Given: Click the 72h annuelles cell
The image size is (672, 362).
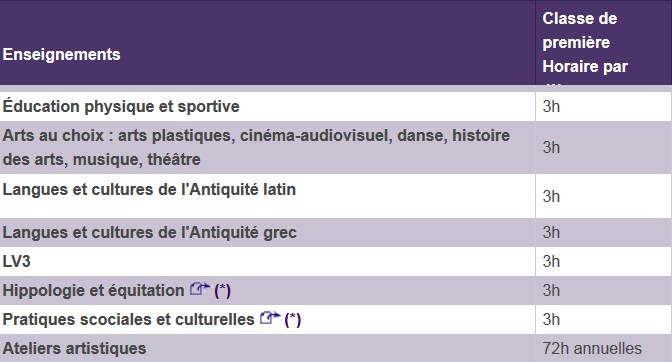Looking at the screenshot, I should [x=592, y=348].
